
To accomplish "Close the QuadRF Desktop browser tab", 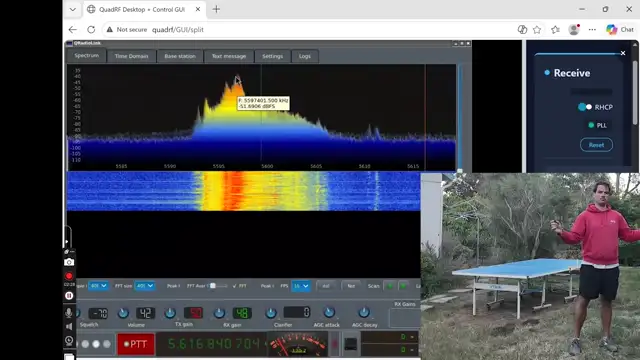I will 198,9.
